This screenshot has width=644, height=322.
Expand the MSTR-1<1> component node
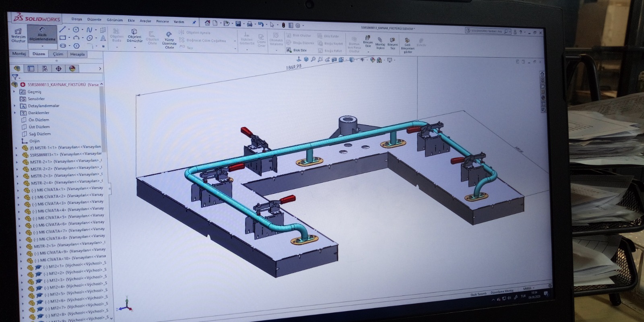pyautogui.click(x=16, y=148)
